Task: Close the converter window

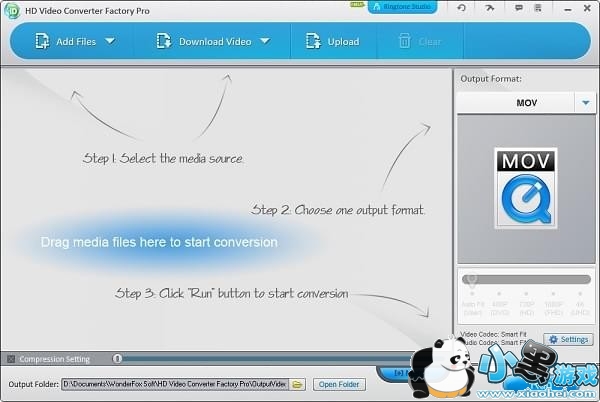Action: coord(587,8)
